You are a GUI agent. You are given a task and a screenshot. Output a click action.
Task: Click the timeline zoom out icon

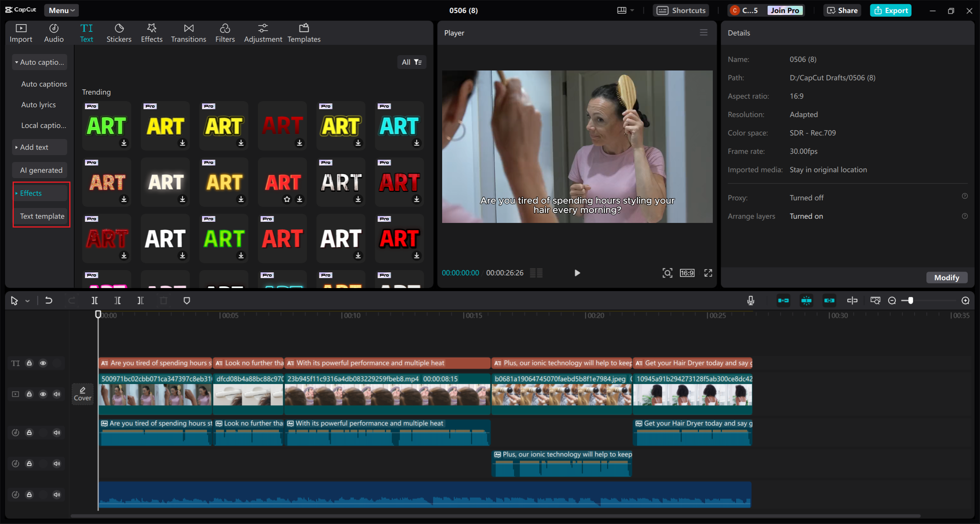pyautogui.click(x=892, y=301)
